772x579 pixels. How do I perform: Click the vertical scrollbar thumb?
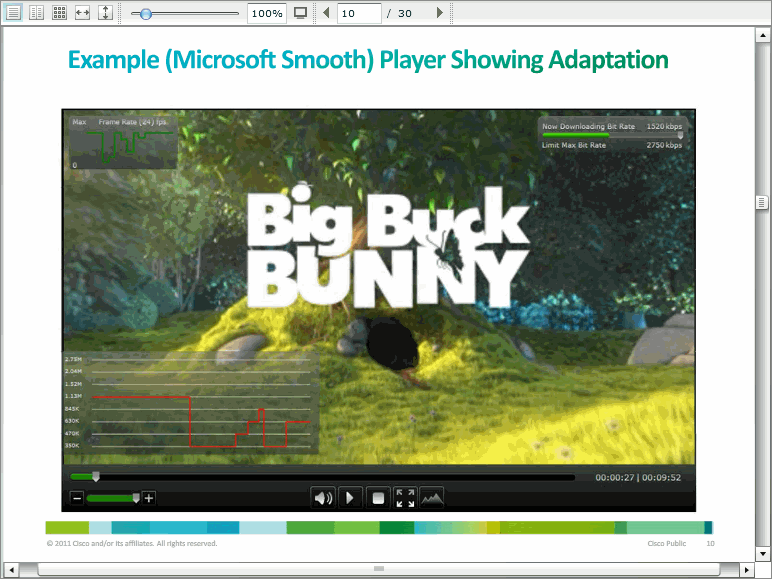point(762,202)
